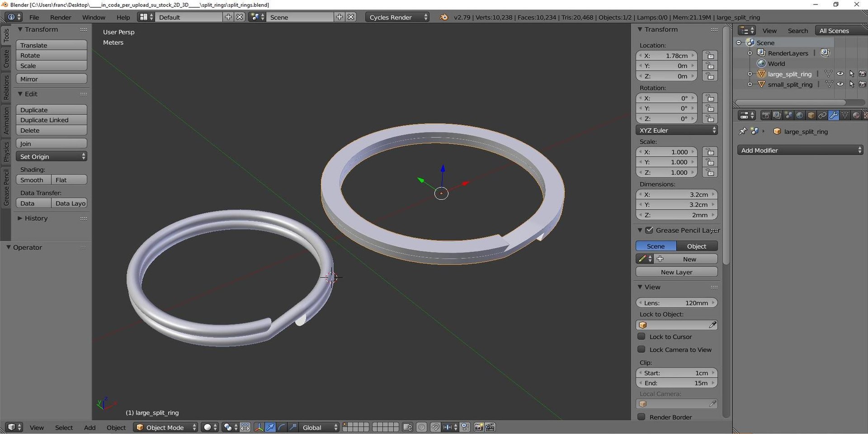Click the Lens 120mm value slider
The image size is (868, 434).
(677, 303)
